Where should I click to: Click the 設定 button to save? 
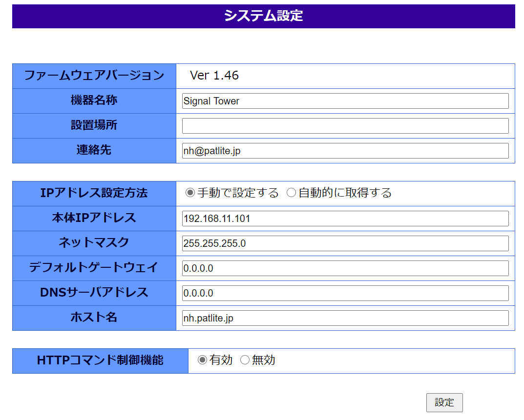pyautogui.click(x=444, y=402)
